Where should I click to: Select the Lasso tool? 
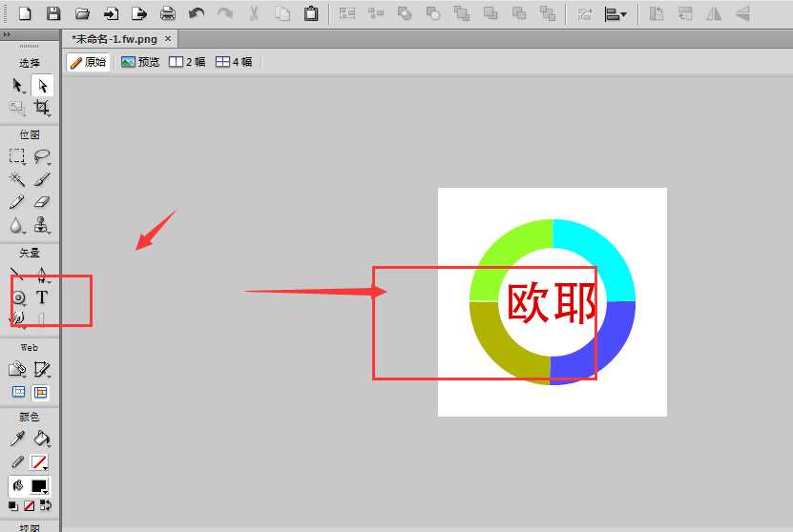click(x=42, y=156)
